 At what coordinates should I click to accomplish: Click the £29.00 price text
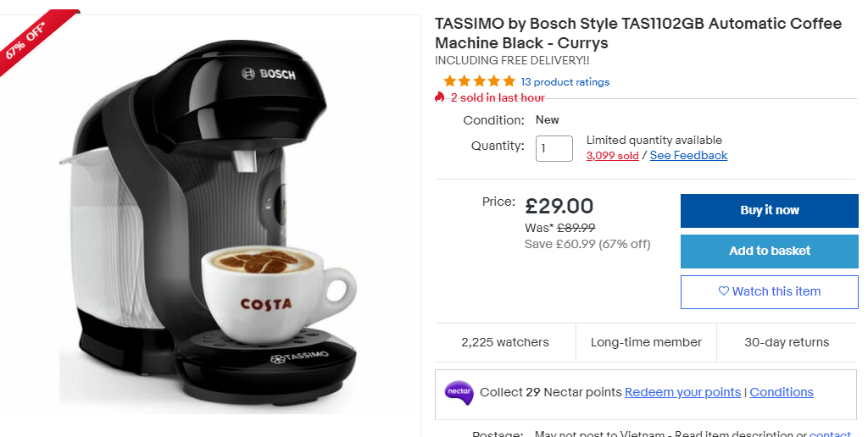(559, 206)
